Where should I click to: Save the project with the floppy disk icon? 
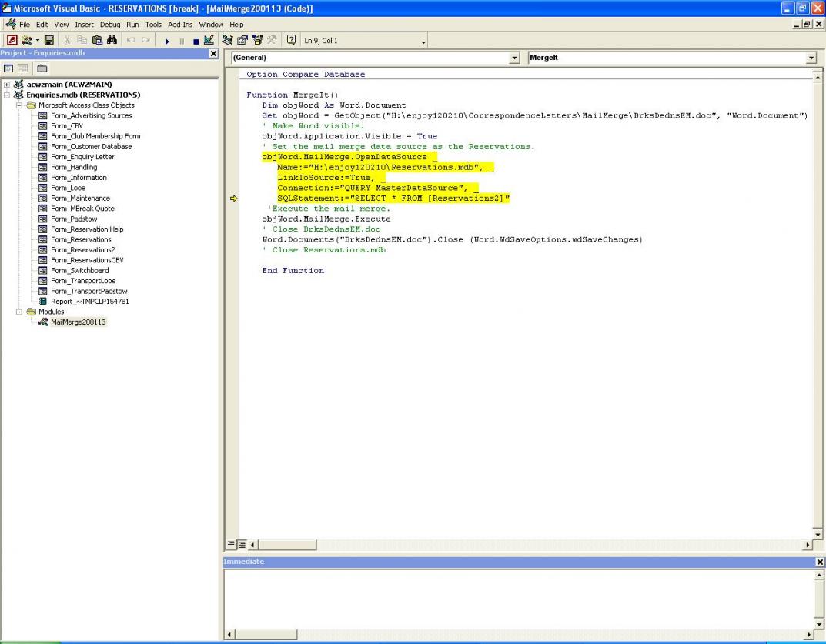[x=48, y=40]
